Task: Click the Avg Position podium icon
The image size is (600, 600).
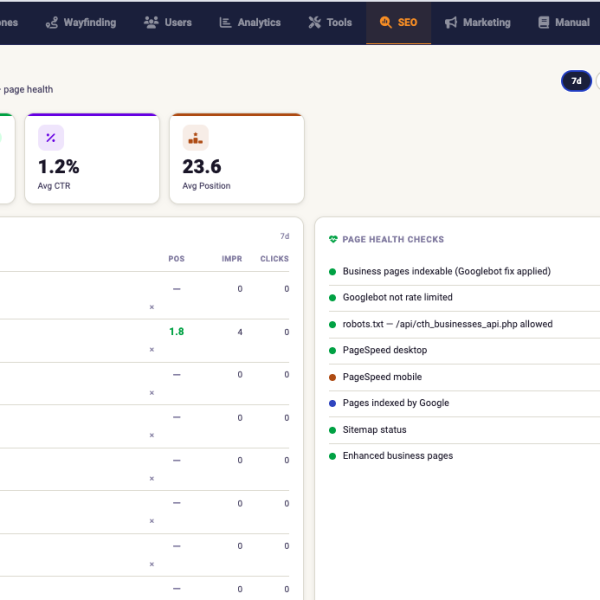Action: [196, 138]
